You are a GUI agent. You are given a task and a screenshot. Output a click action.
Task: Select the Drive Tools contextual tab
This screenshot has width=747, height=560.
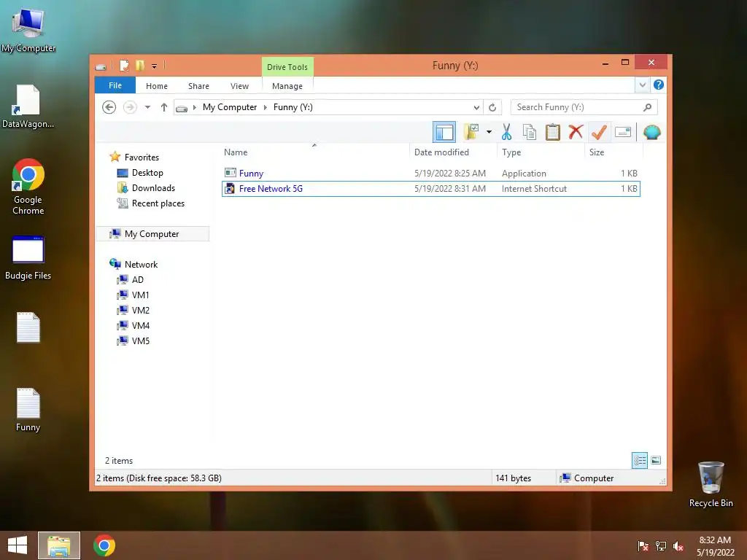click(x=287, y=67)
